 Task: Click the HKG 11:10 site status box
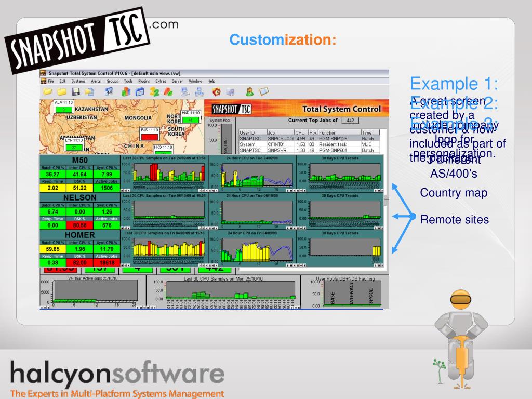(x=163, y=149)
